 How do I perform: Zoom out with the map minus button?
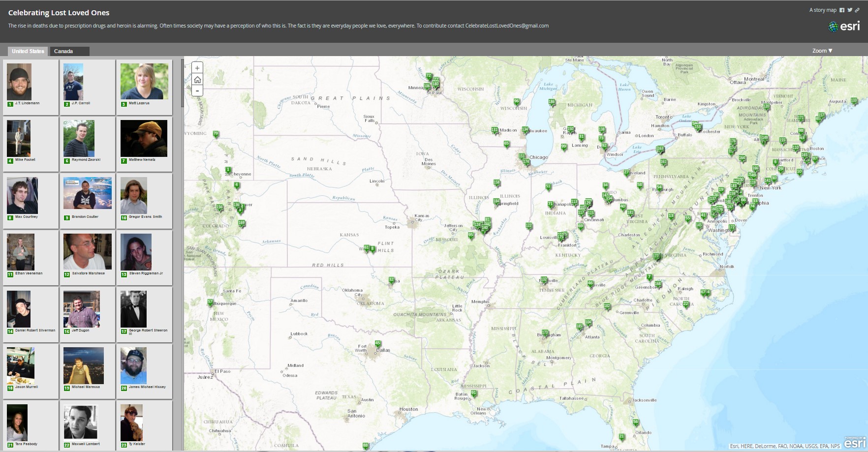tap(197, 91)
